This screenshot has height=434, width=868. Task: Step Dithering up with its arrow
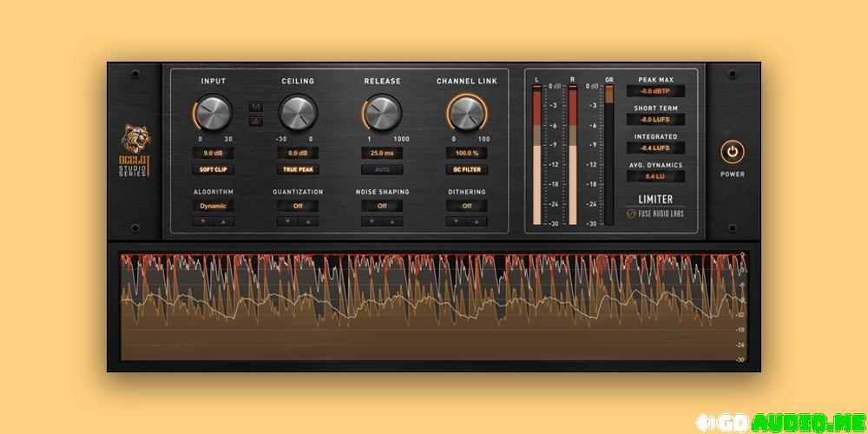477,221
